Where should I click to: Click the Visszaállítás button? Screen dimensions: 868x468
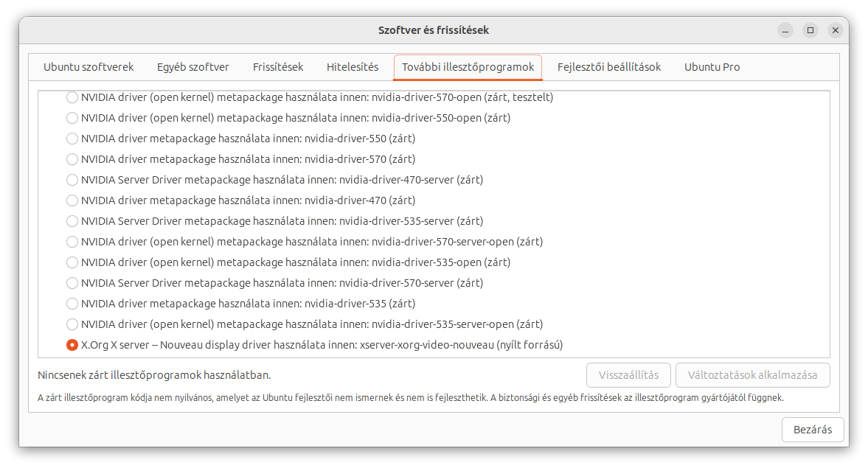click(x=628, y=375)
